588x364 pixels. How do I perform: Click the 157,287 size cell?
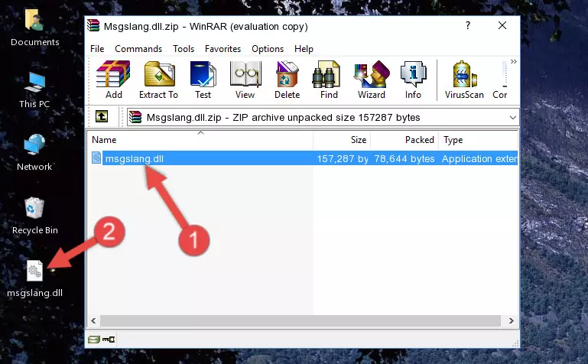tap(343, 158)
